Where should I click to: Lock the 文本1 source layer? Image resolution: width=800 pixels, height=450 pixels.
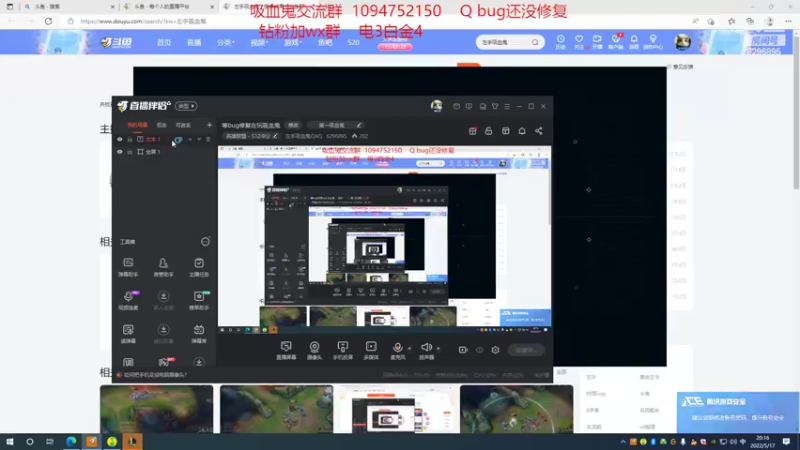tap(130, 139)
